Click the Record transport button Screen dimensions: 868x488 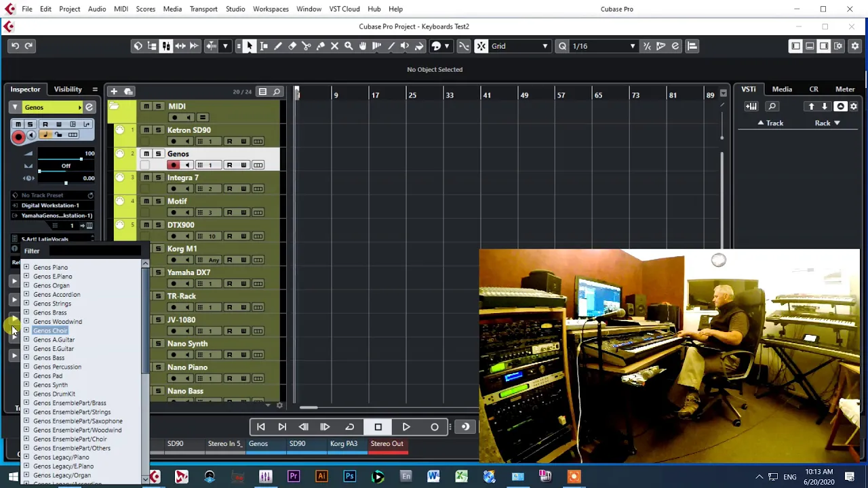pos(435,427)
